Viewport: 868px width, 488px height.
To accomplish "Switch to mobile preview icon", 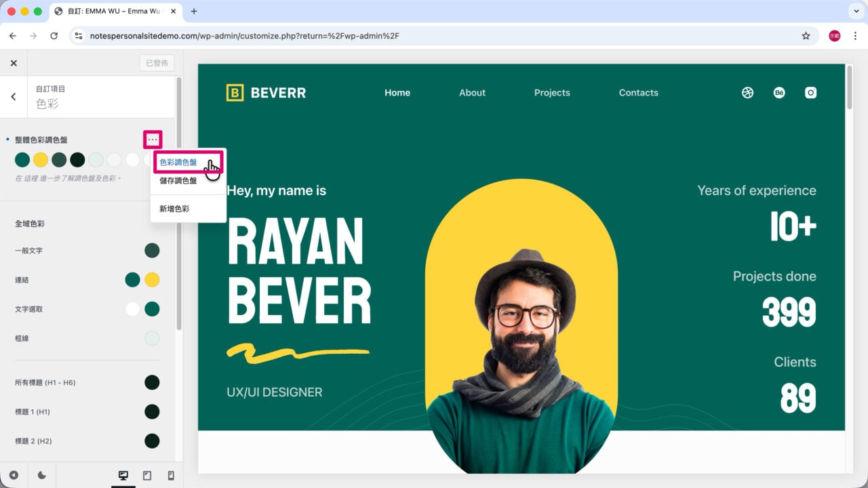I will click(171, 476).
